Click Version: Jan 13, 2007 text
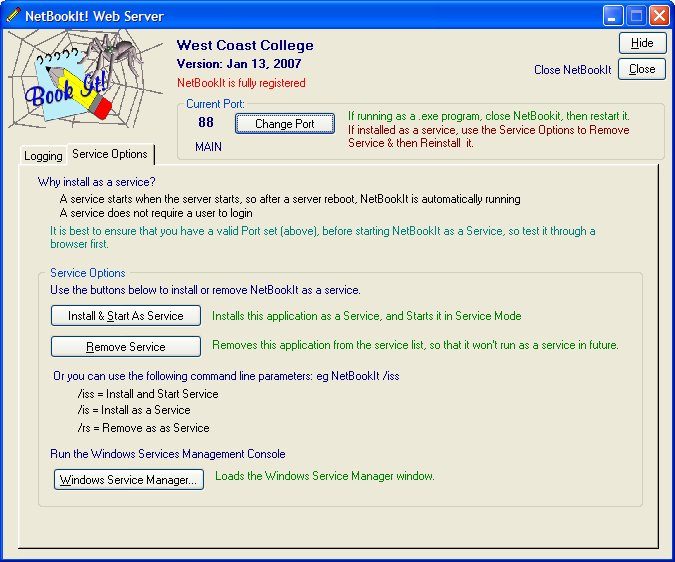Screen dimensions: 675x562 (x=239, y=64)
